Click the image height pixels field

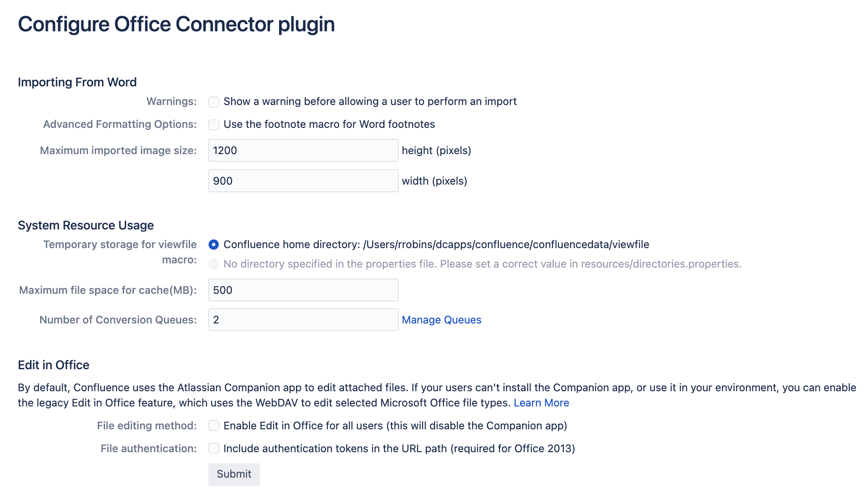(x=303, y=150)
